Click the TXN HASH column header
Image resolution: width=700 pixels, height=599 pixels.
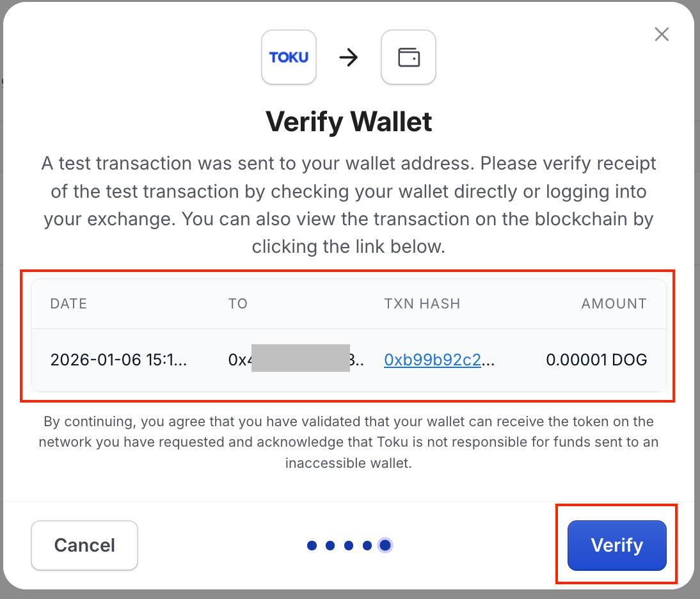tap(422, 303)
